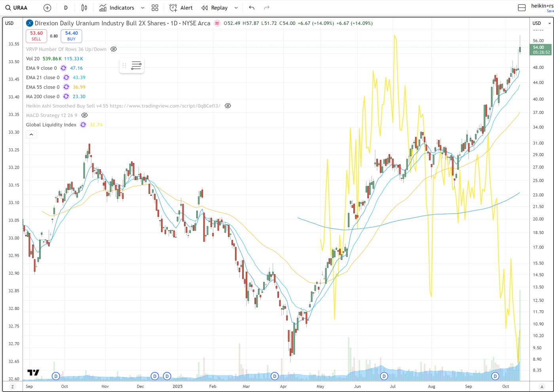The height and width of the screenshot is (392, 554).
Task: Click the TradingView logo on chart
Action: (x=33, y=373)
